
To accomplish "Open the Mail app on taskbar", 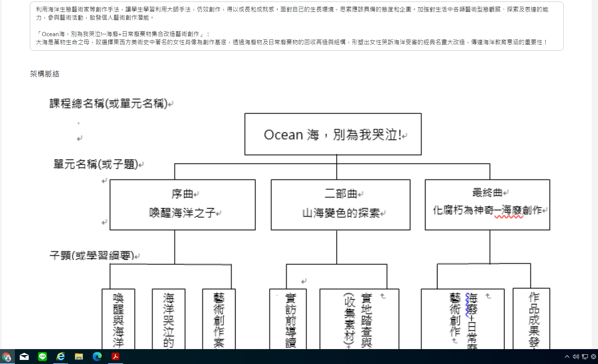I will coord(24,357).
